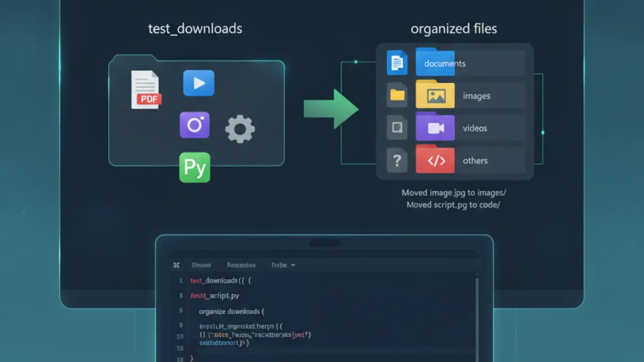
Task: Click code line 'organize downloads ('
Action: (231, 312)
